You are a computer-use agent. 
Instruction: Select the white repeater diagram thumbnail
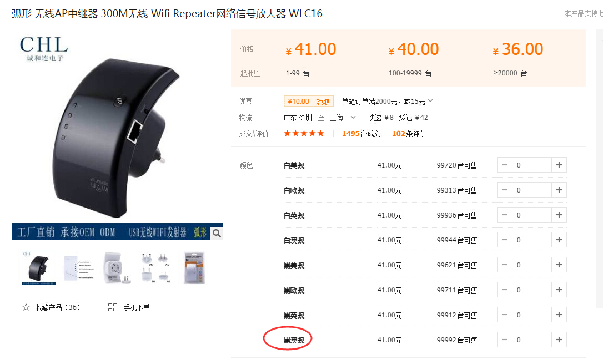tap(79, 268)
